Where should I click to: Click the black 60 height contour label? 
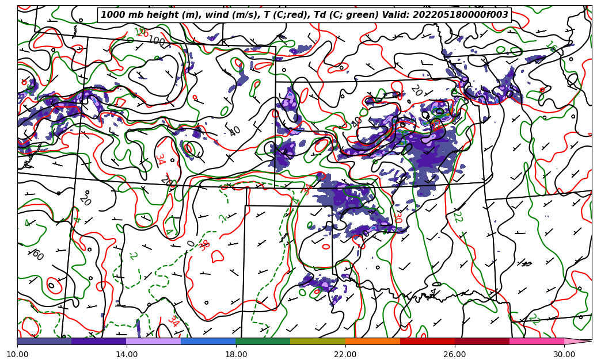click(x=37, y=255)
